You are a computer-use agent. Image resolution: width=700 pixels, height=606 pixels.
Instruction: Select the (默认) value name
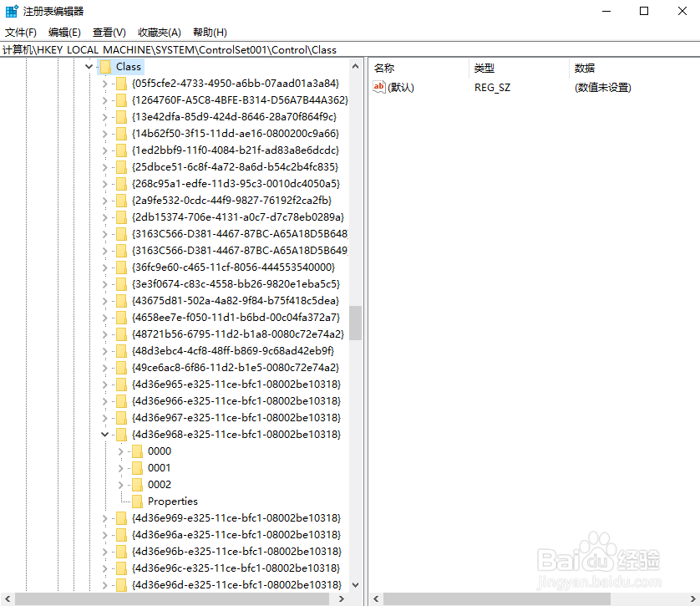coord(401,88)
